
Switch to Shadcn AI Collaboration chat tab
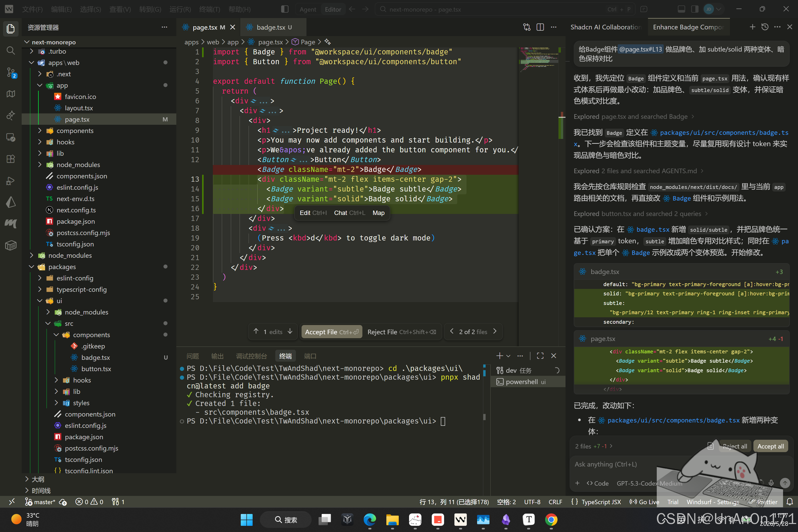point(605,27)
